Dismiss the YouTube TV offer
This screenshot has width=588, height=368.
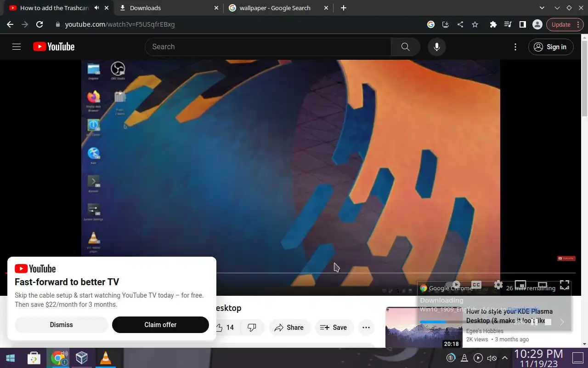click(x=61, y=325)
